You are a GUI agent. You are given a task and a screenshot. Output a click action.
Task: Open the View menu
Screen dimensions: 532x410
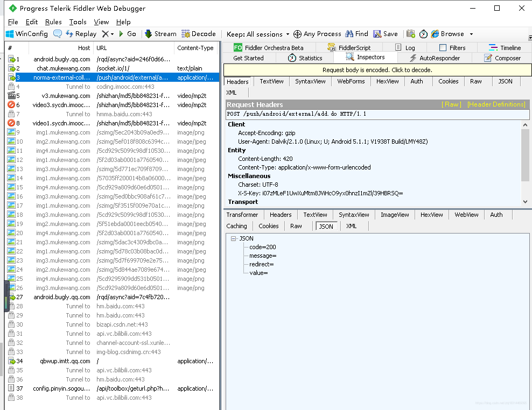point(101,22)
